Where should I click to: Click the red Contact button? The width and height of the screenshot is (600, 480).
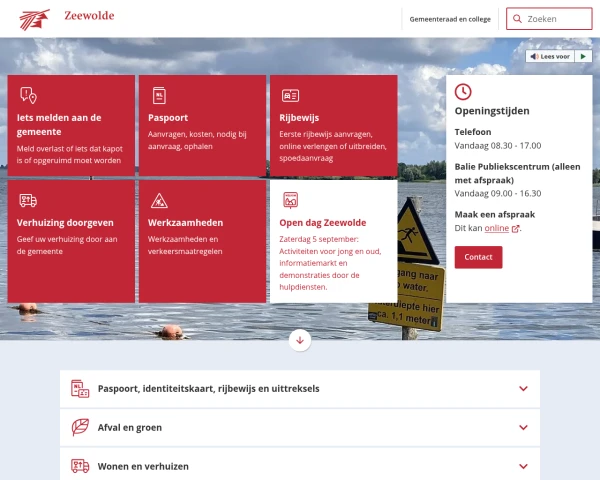[478, 257]
